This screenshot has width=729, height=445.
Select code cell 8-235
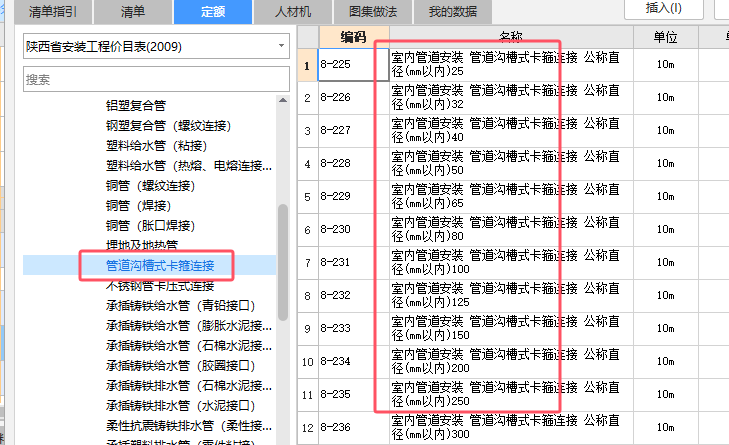tap(354, 395)
